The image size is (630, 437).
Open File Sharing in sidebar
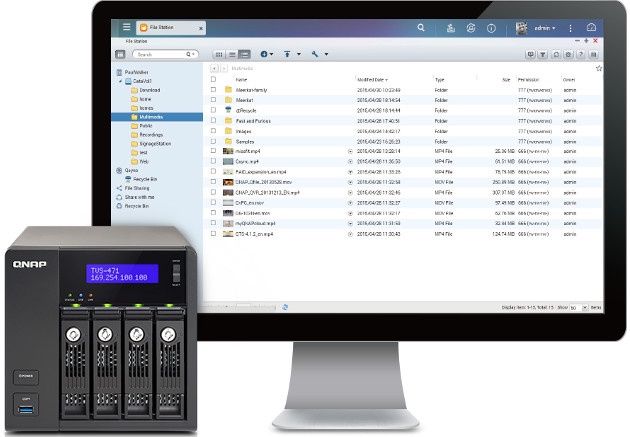133,188
